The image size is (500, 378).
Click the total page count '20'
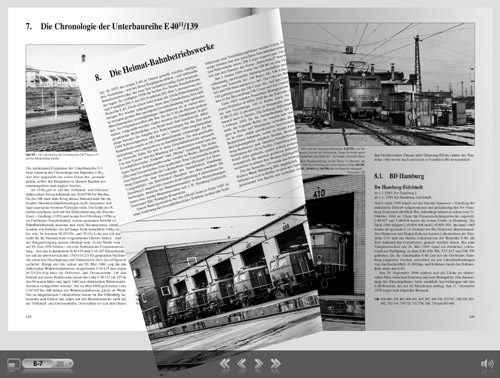[60, 363]
